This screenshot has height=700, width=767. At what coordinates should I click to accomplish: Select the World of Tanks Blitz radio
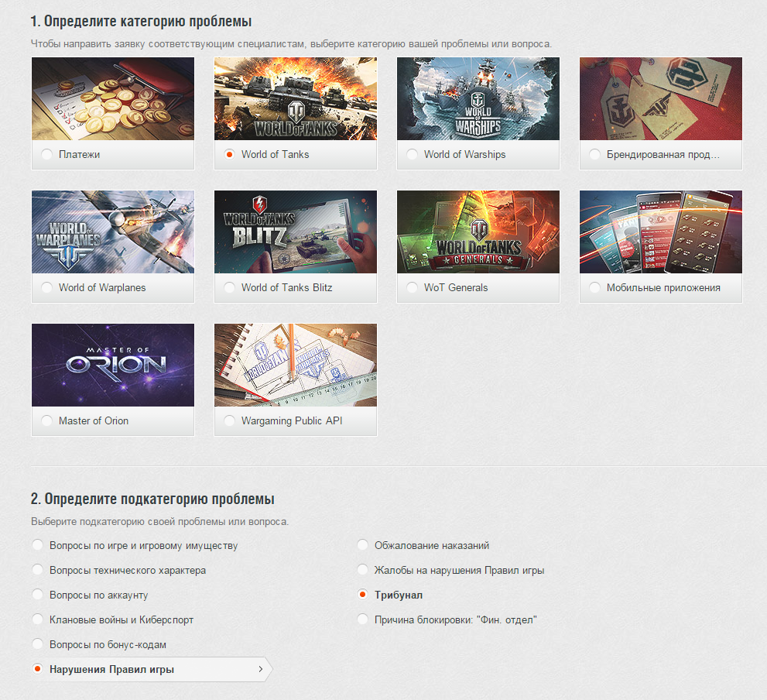(229, 287)
